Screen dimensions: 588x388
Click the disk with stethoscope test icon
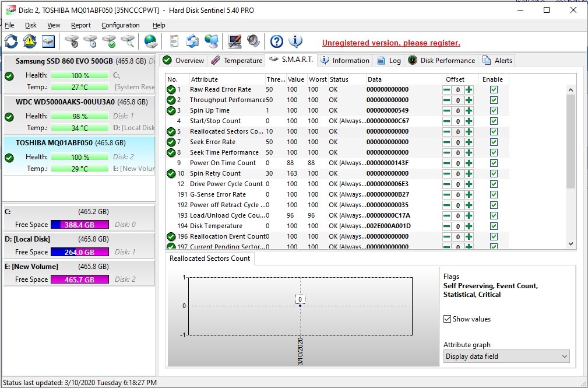pyautogui.click(x=72, y=41)
